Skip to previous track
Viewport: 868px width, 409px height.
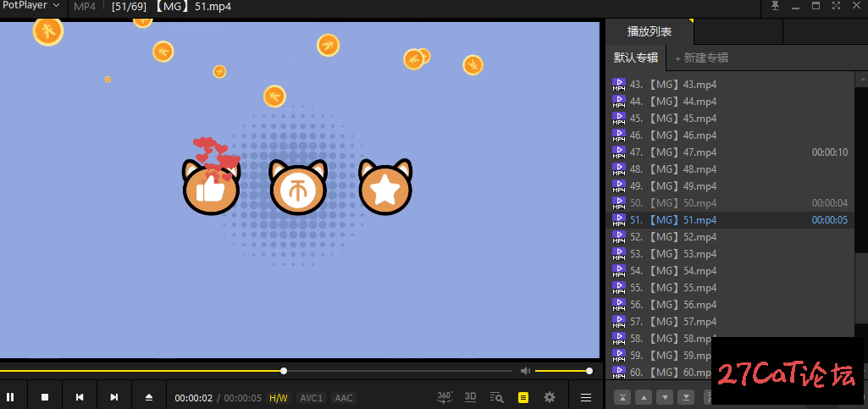(80, 397)
